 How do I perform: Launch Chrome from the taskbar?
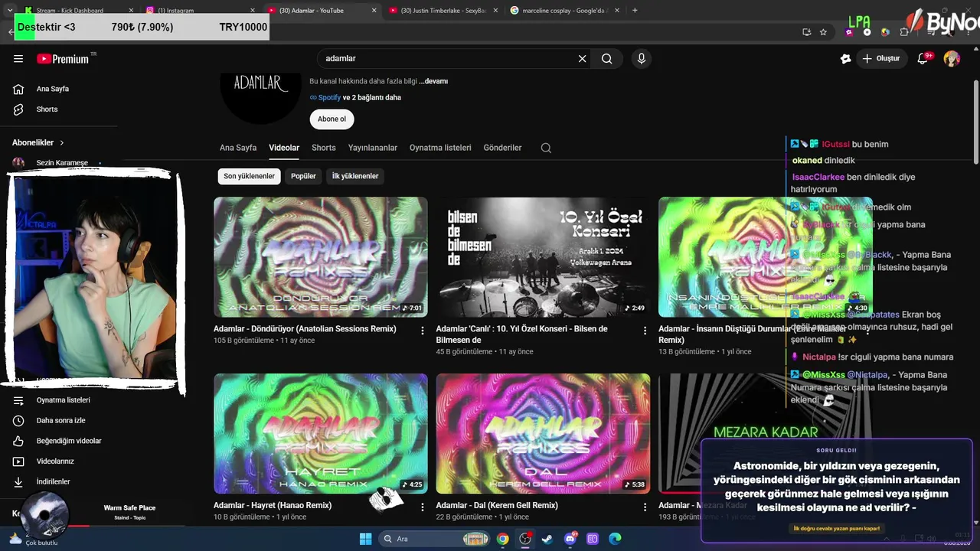(x=502, y=539)
